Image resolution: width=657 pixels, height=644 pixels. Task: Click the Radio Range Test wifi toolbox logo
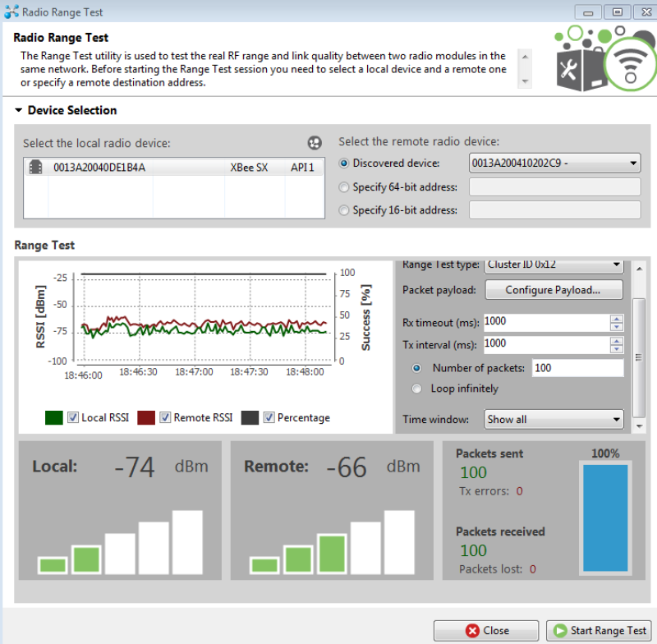coord(604,57)
